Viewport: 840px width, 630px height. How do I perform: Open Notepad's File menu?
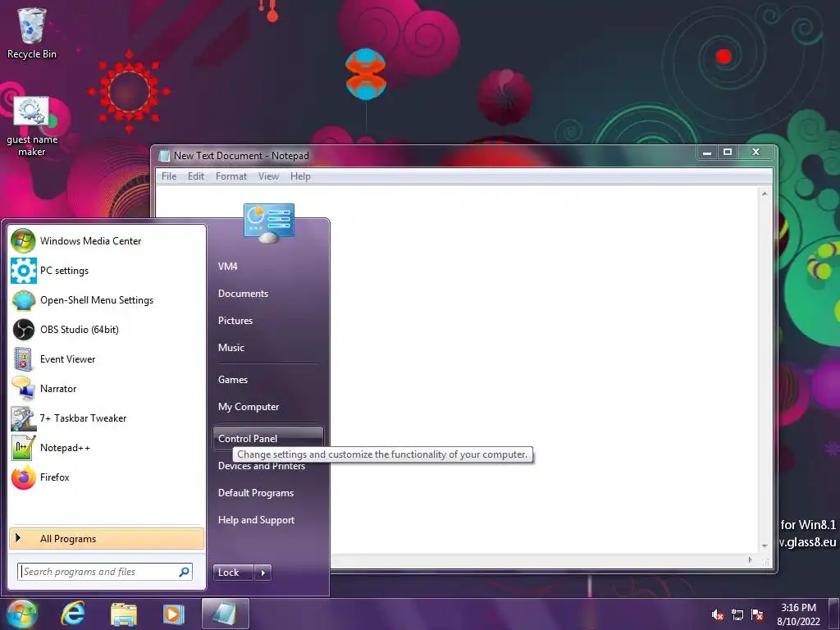169,176
